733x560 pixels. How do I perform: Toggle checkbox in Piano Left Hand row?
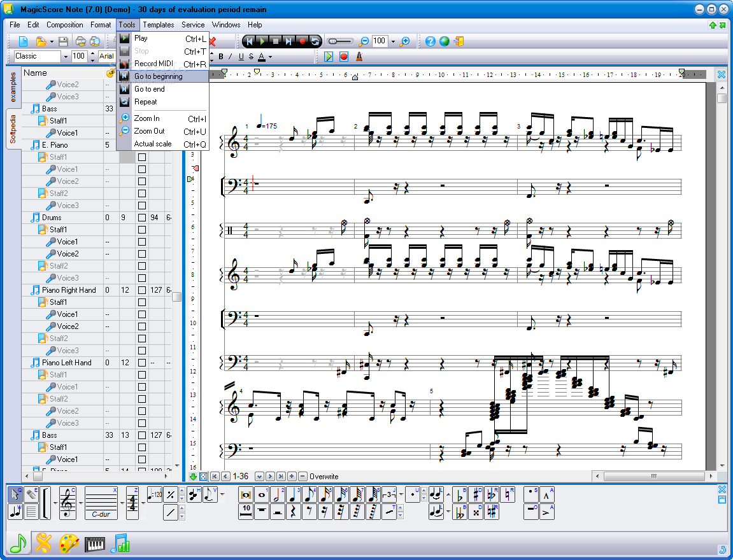pos(142,363)
